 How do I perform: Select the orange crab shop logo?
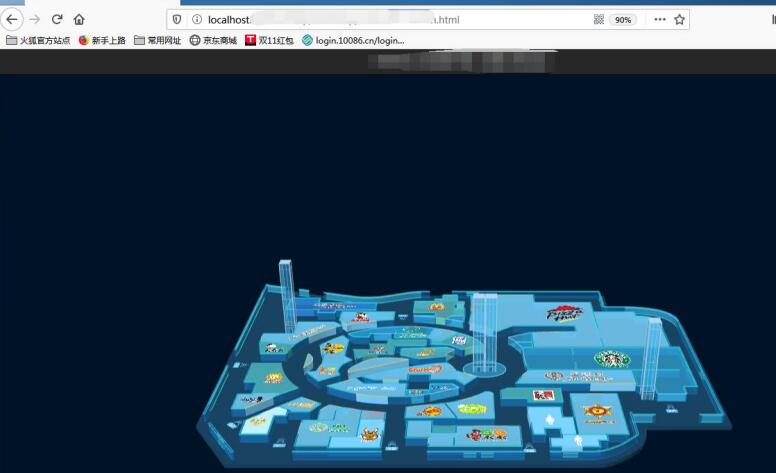[x=370, y=434]
